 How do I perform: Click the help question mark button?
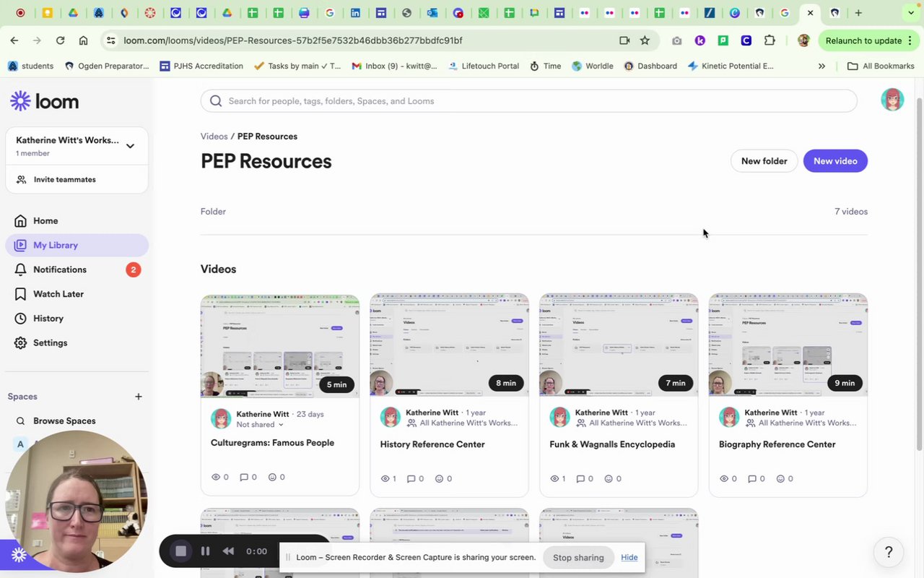889,553
